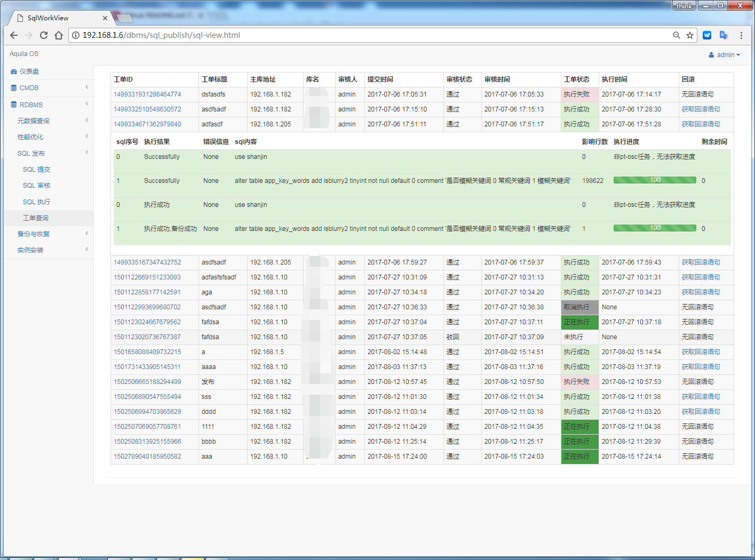This screenshot has height=560, width=755.
Task: Click the database icon beside RDBMS
Action: tap(14, 105)
